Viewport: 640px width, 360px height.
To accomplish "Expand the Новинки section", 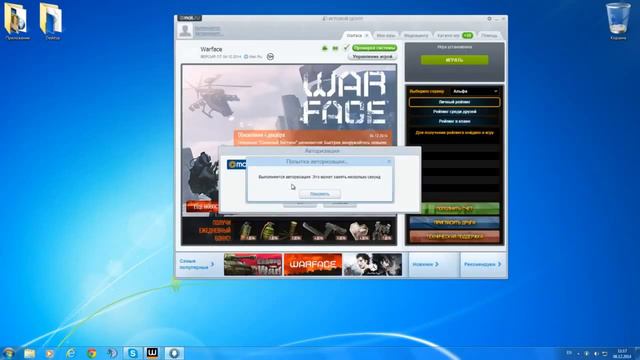I will pyautogui.click(x=433, y=264).
